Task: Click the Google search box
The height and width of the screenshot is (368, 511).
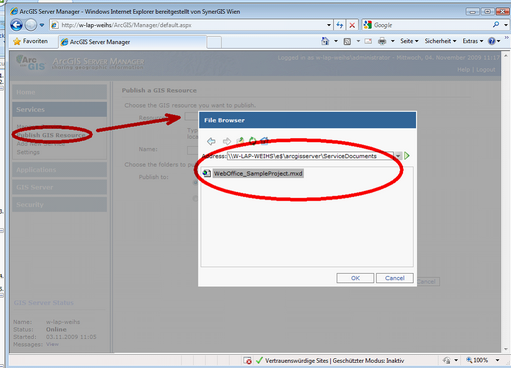Action: pos(431,25)
